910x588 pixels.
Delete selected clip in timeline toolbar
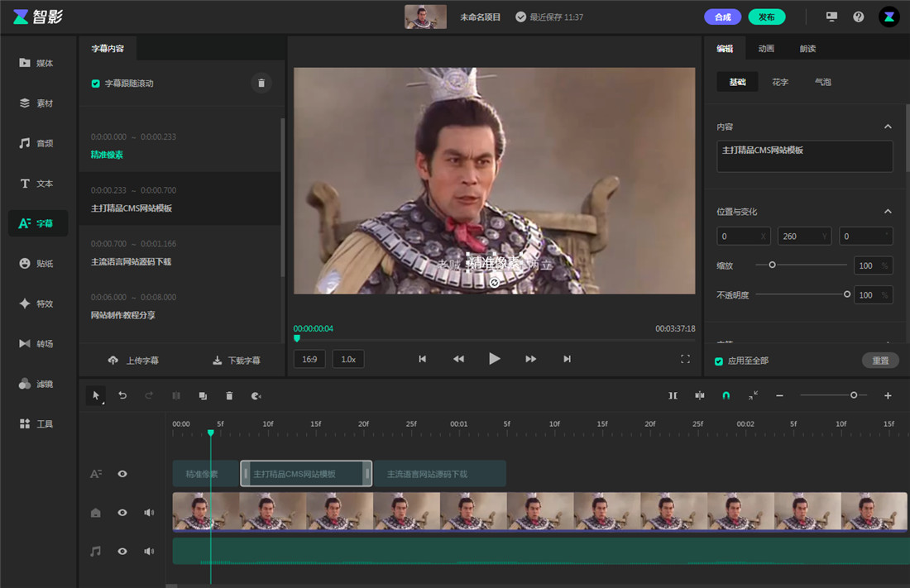tap(229, 396)
